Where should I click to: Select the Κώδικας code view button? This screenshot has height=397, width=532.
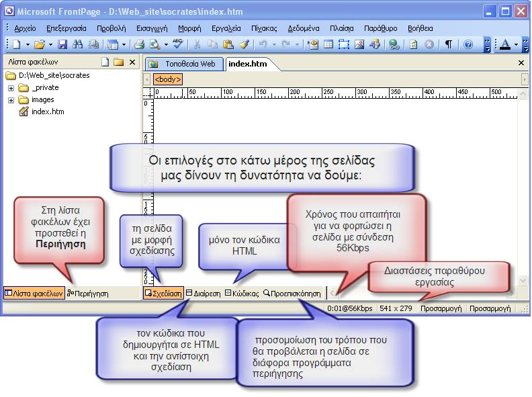(x=242, y=293)
